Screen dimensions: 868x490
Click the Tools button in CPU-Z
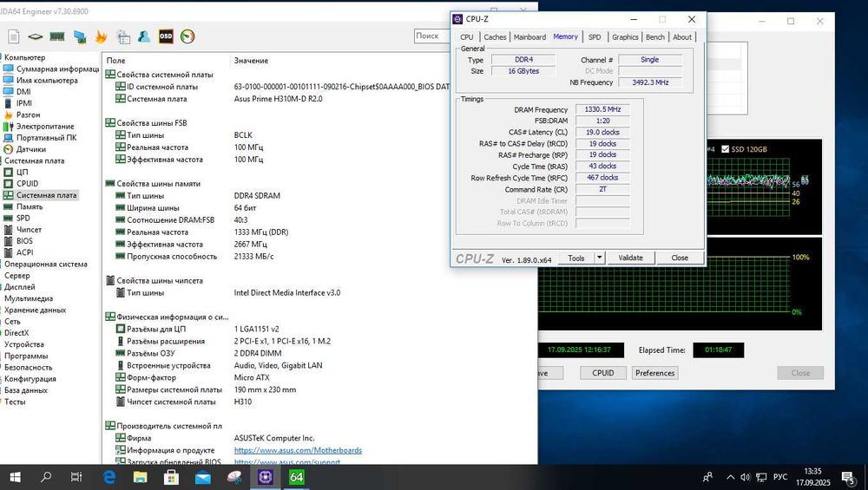575,258
